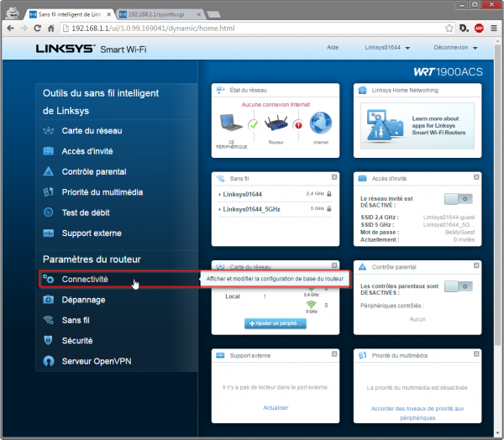Click the Dépannage camera icon
This screenshot has height=440, width=504.
tap(48, 300)
